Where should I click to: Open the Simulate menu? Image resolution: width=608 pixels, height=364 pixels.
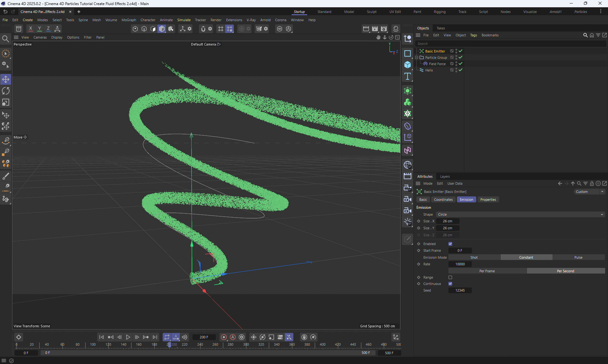[x=184, y=20]
